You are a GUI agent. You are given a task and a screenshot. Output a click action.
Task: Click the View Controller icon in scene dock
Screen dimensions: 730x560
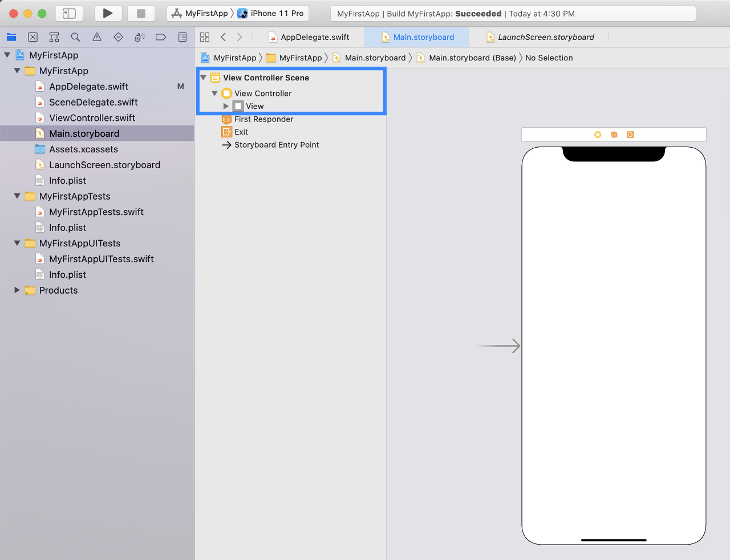(x=598, y=135)
